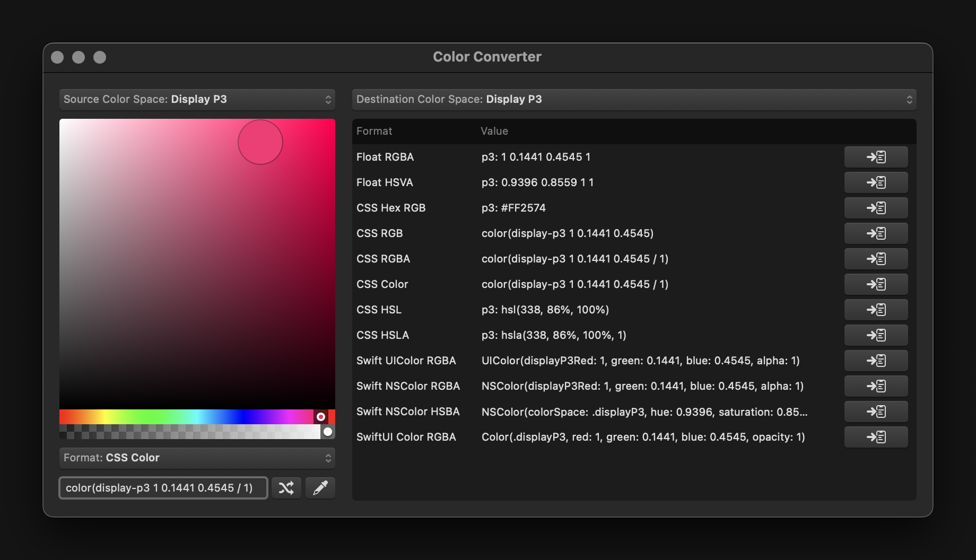Viewport: 976px width, 560px height.
Task: Copy the Float RGBA value to clipboard
Action: click(876, 157)
